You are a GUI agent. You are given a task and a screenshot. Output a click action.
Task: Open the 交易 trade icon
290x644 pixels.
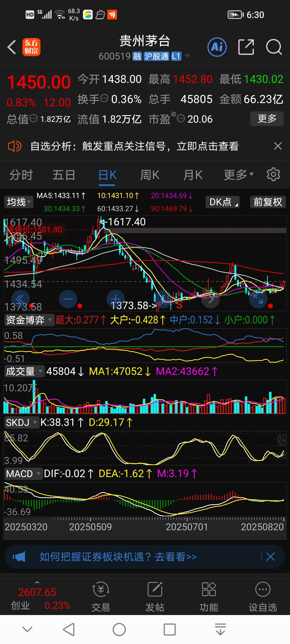(x=101, y=597)
